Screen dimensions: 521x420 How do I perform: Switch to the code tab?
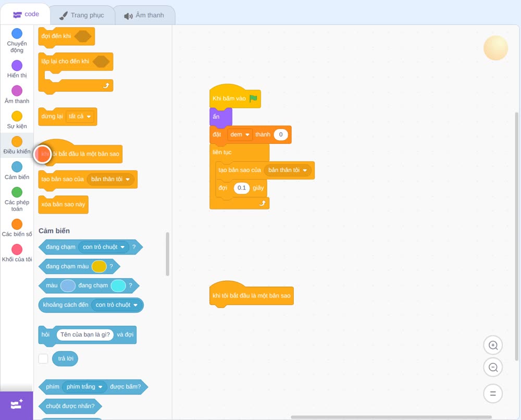[x=26, y=14]
